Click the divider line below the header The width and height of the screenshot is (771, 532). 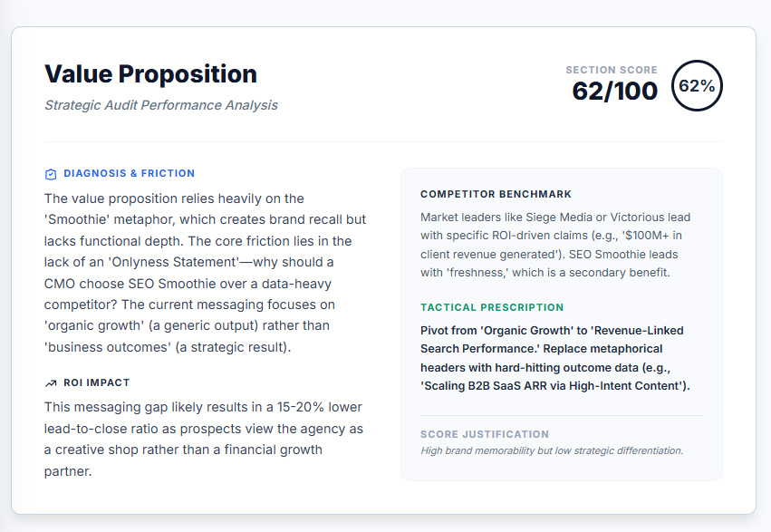383,141
